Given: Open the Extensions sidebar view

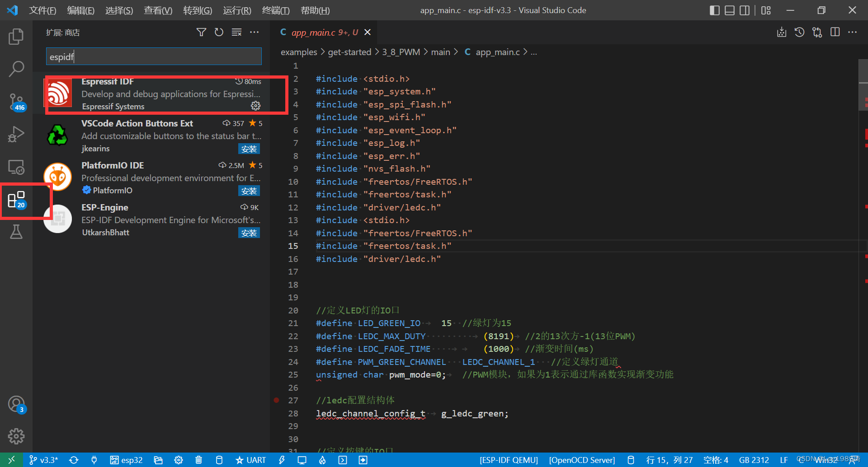Looking at the screenshot, I should (x=16, y=200).
